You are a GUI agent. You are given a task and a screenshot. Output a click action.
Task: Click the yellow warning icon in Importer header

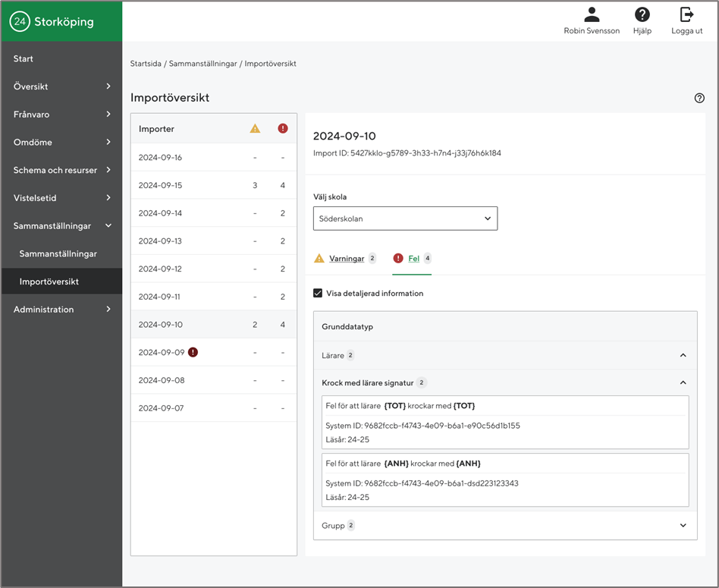[x=255, y=129]
